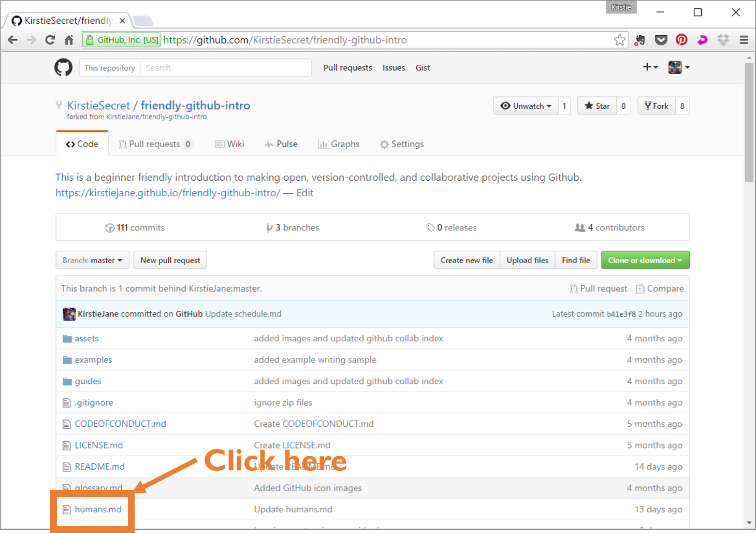Click the Upload files button
756x533 pixels.
tap(527, 260)
